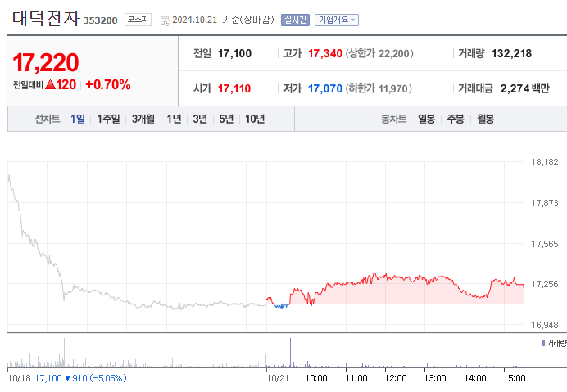567x392 pixels.
Task: Click the 대덕전자 stock name heading
Action: pyautogui.click(x=46, y=19)
